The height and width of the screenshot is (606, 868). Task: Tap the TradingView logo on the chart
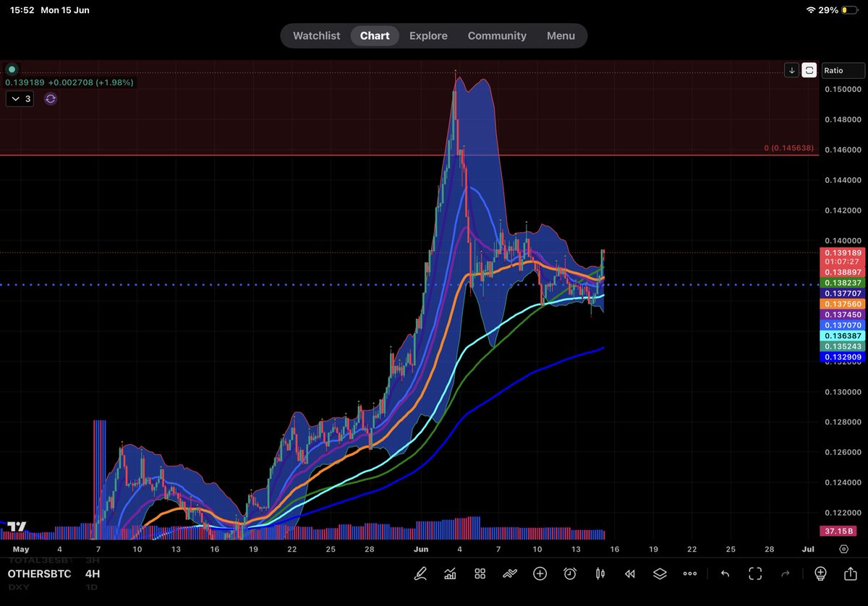(x=18, y=527)
